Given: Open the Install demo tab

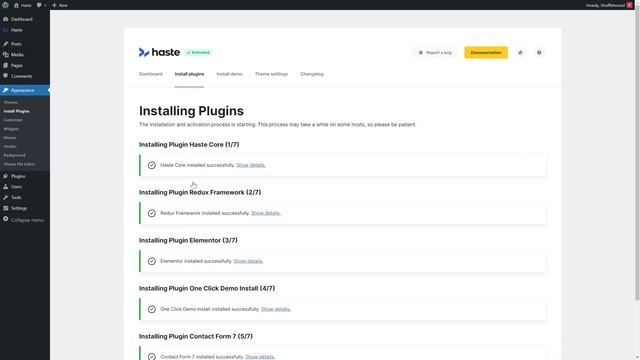Looking at the screenshot, I should (229, 74).
